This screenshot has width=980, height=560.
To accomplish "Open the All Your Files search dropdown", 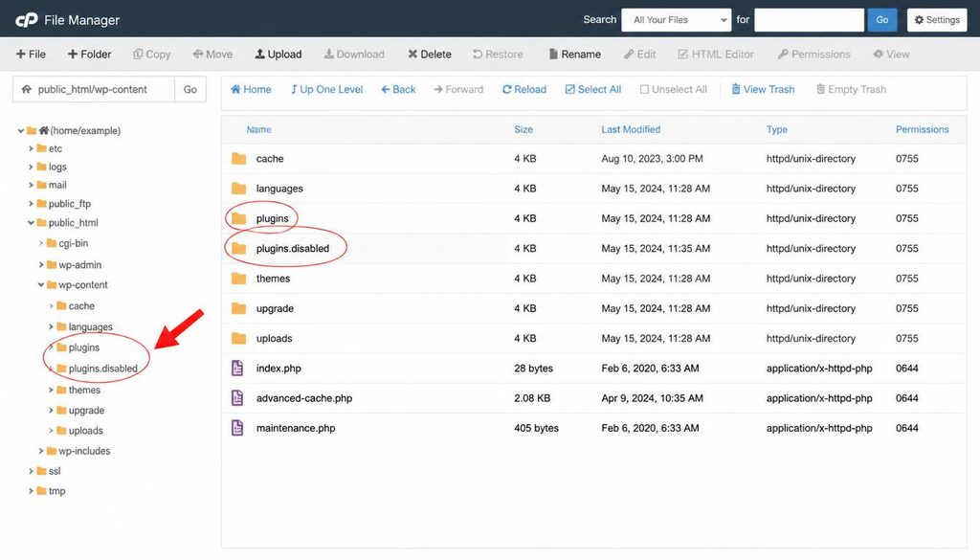I will (677, 20).
